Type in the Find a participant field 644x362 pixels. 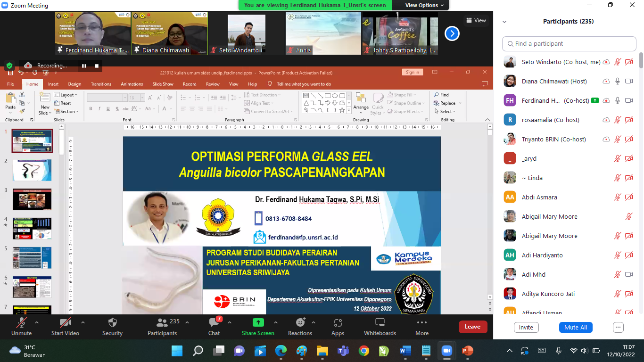click(x=569, y=44)
